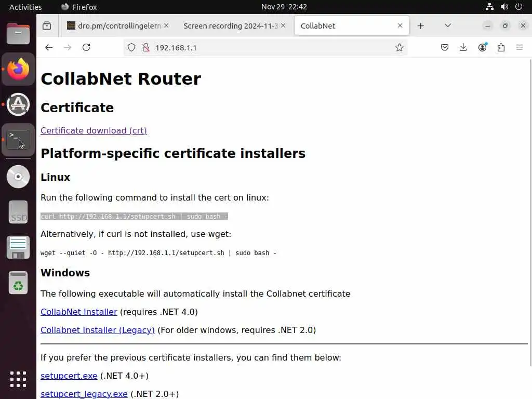Switch to the dro.pm/controllingelern tab
This screenshot has width=532, height=399.
(118, 26)
